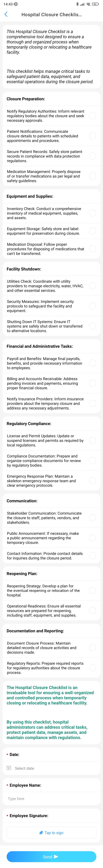Viewport: 103px width, 868px height.
Task: Check Notify Regulatory Authorities item
Action: (93, 116)
